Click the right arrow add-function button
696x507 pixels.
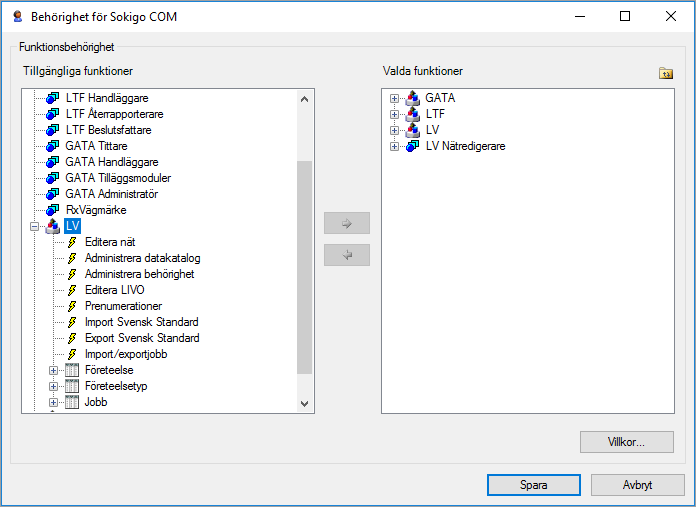347,223
